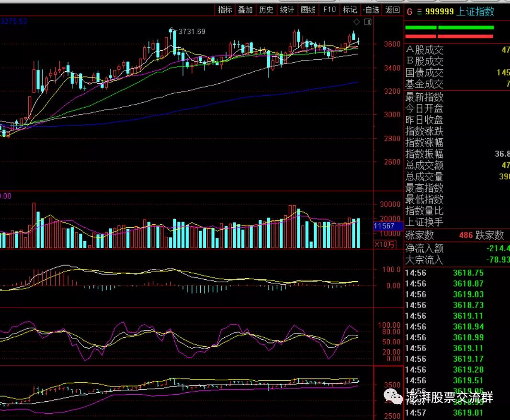Viewport: 510px width, 420px height.
Task: Click the 总成交量 row label
Action: [x=424, y=177]
